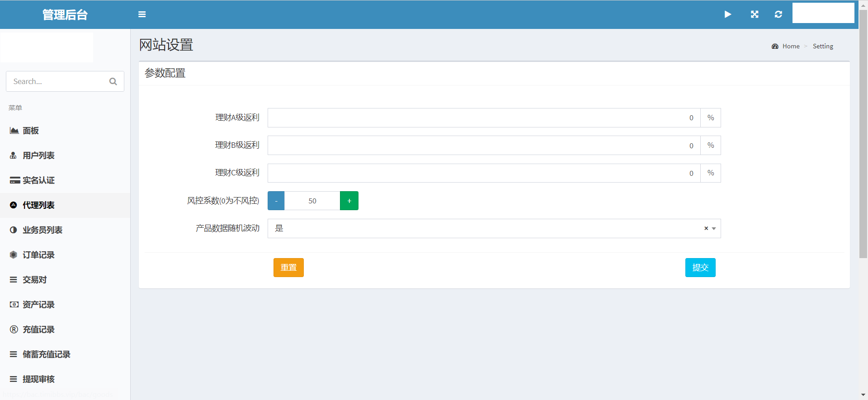Click the 网站设置 page title
Image resolution: width=868 pixels, height=400 pixels.
(x=166, y=45)
